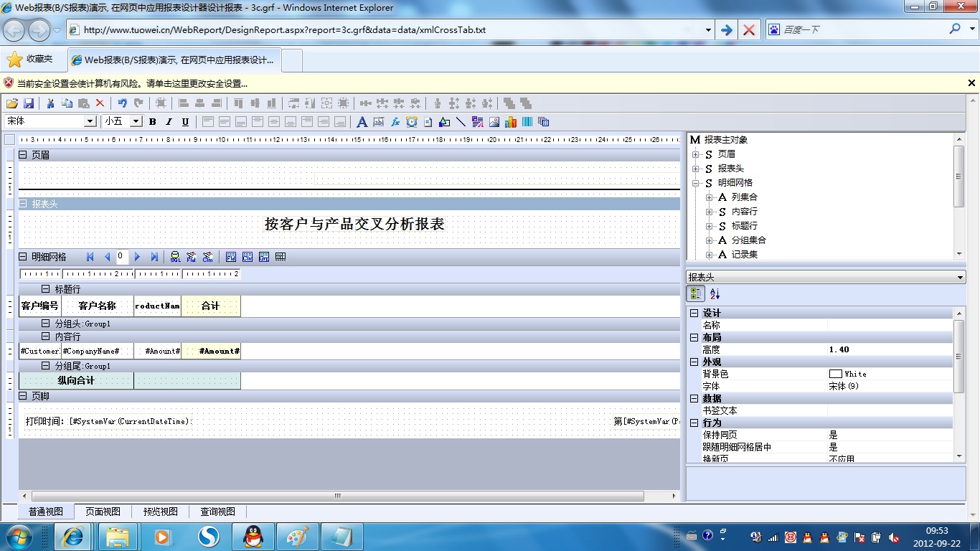Expand the 列集合 tree node
The image size is (980, 551).
click(709, 197)
